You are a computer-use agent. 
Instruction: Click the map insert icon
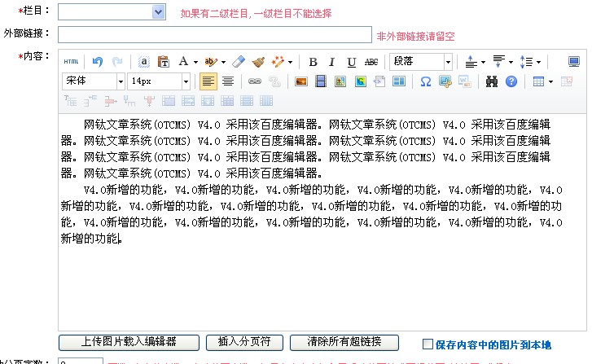(x=340, y=81)
